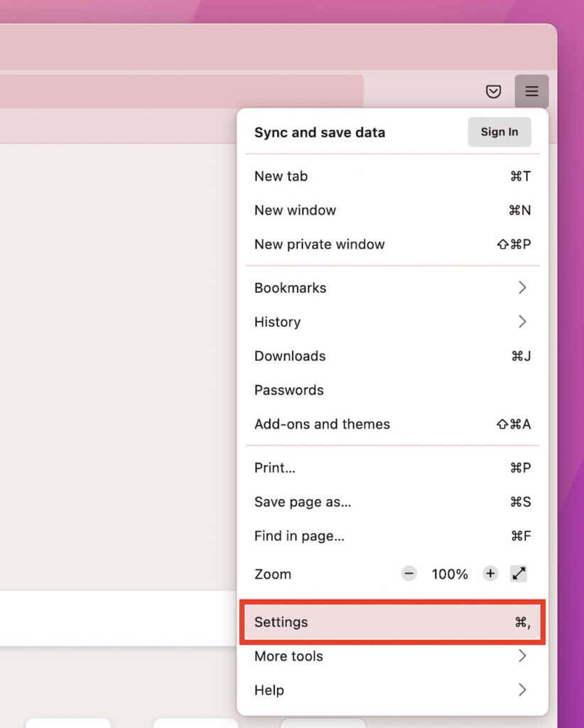Viewport: 584px width, 728px height.
Task: Click the Sign In button
Action: coord(499,132)
